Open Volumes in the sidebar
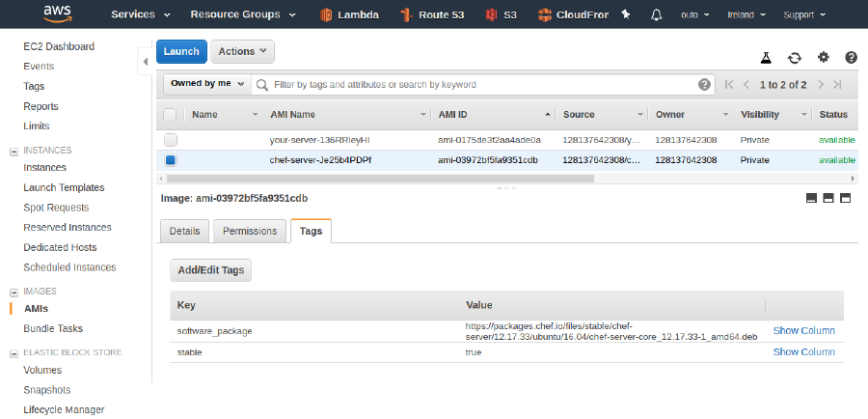868x419 pixels. click(42, 370)
